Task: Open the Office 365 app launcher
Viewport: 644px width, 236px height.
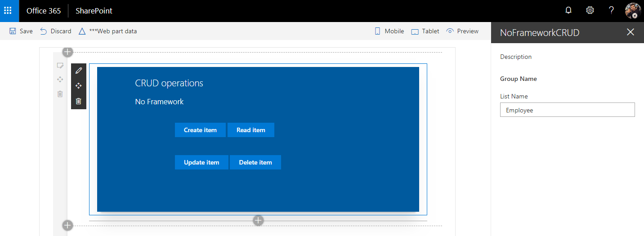Action: click(x=8, y=11)
